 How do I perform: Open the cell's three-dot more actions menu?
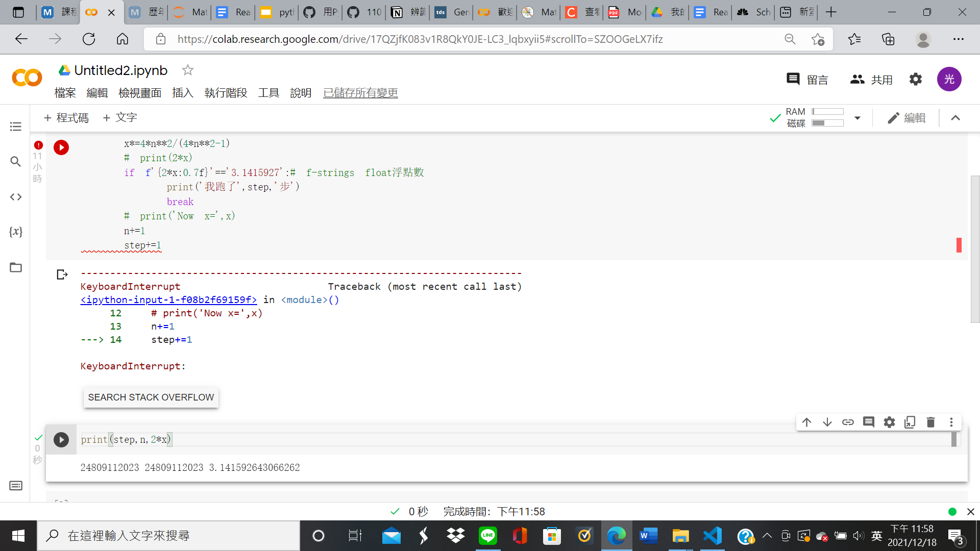(x=951, y=422)
